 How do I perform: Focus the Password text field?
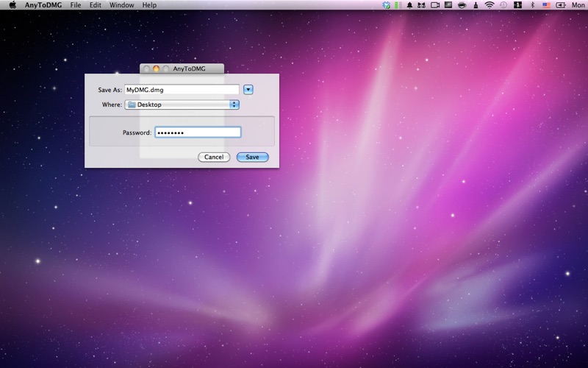click(x=197, y=132)
